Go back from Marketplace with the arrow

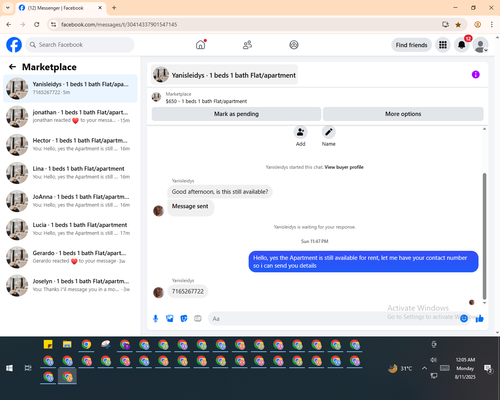coord(12,67)
